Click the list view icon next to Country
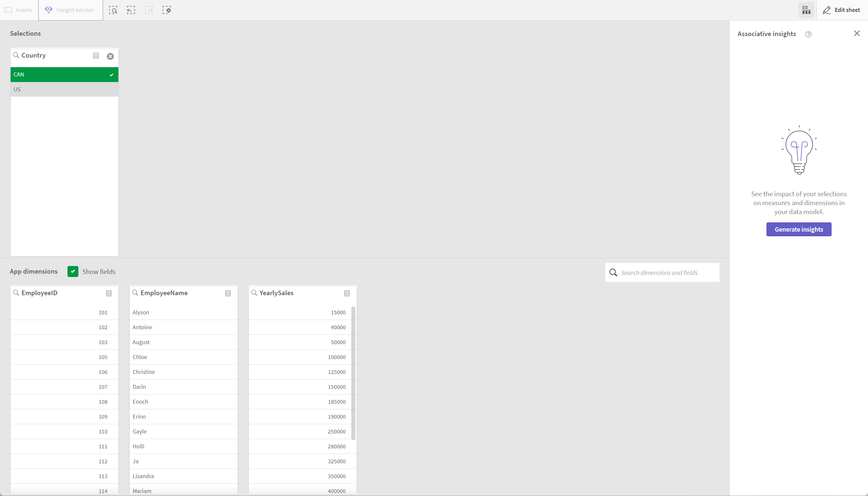This screenshot has height=496, width=868. tap(96, 56)
